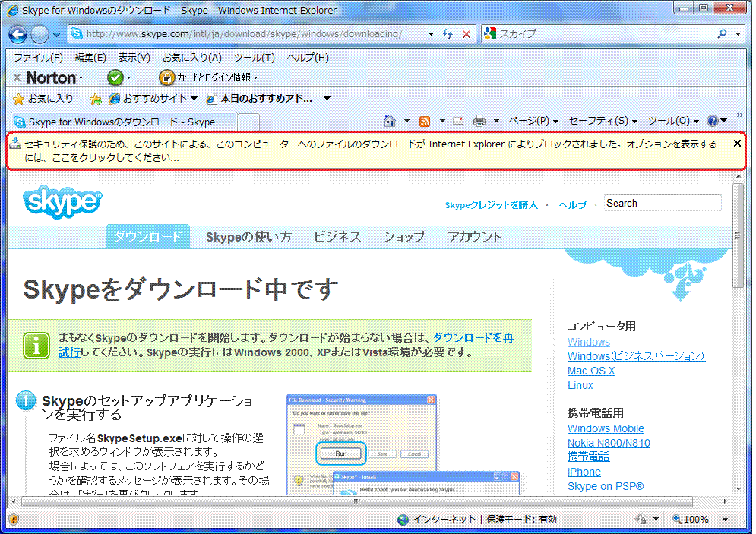Click the red Stop loading icon
This screenshot has height=534, width=756.
[467, 34]
